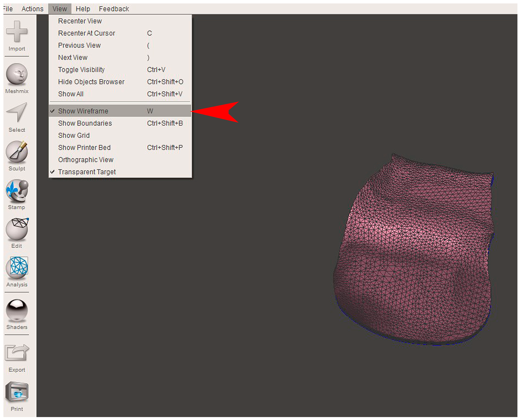Uncheck Show Wireframe menu option
This screenshot has width=521, height=420.
coord(83,111)
